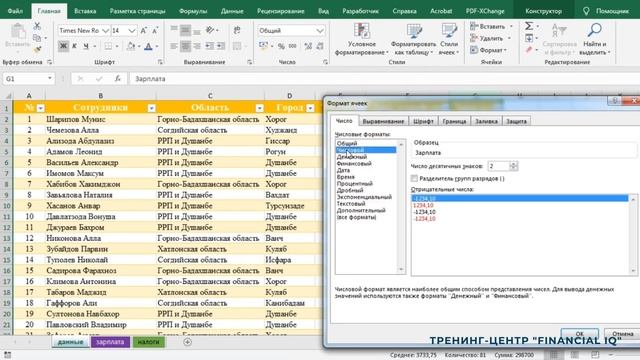Click decimal places input field
The image size is (640, 360).
point(499,166)
